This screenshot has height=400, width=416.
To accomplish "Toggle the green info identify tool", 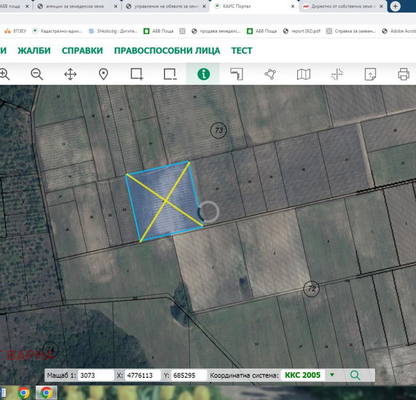I will (x=203, y=74).
